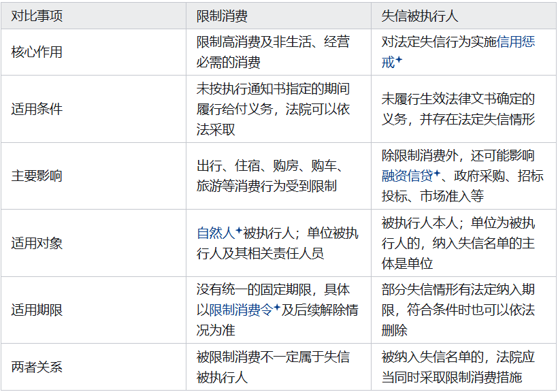The height and width of the screenshot is (392, 558).
Task: Click the cell starting 未履行生效法律文书
Action: tap(463, 109)
